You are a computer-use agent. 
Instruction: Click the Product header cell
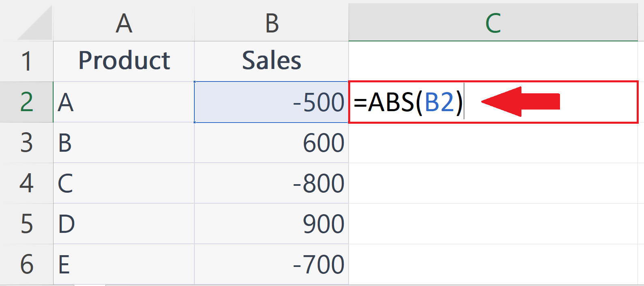124,61
